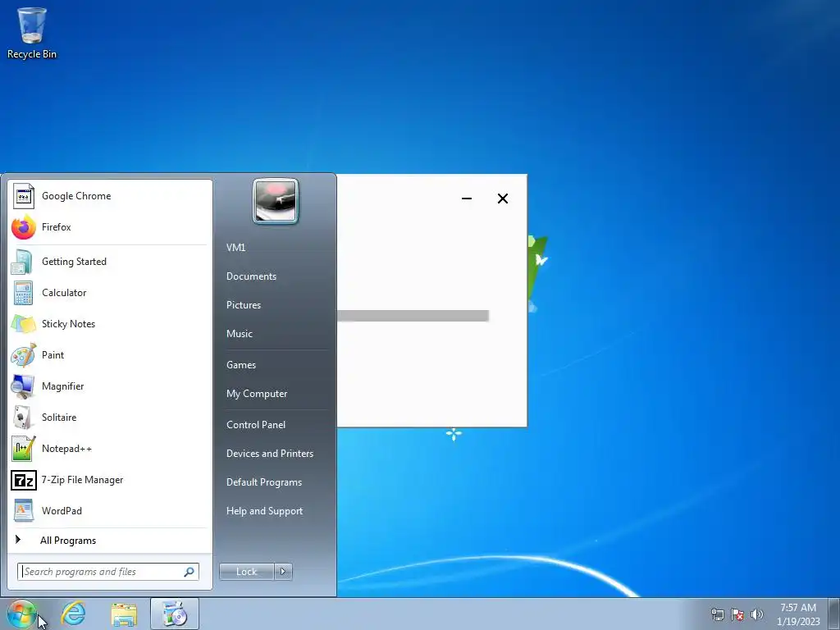Select the installer disc icon on taskbar
Viewport: 840px width, 630px height.
click(175, 614)
